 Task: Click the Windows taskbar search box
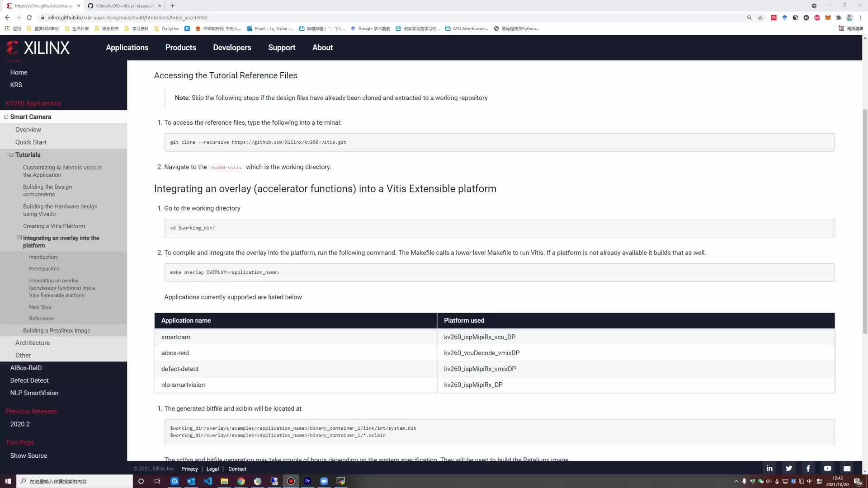[x=75, y=481]
